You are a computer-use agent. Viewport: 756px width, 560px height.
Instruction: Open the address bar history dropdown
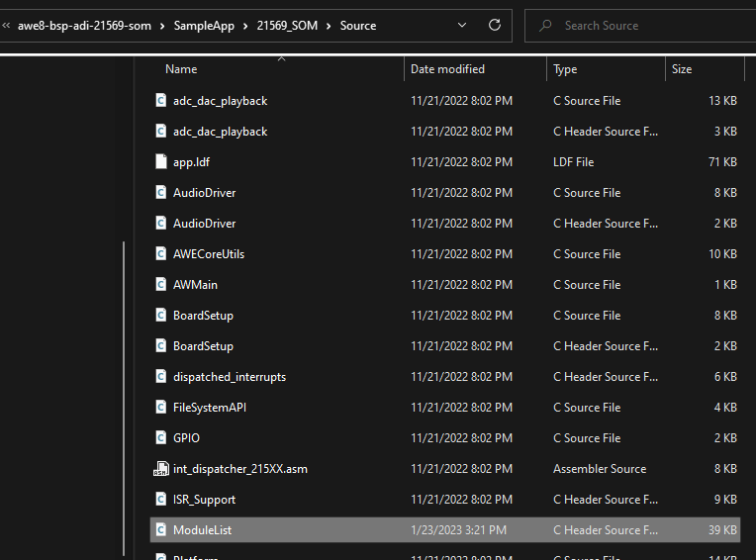(x=463, y=26)
